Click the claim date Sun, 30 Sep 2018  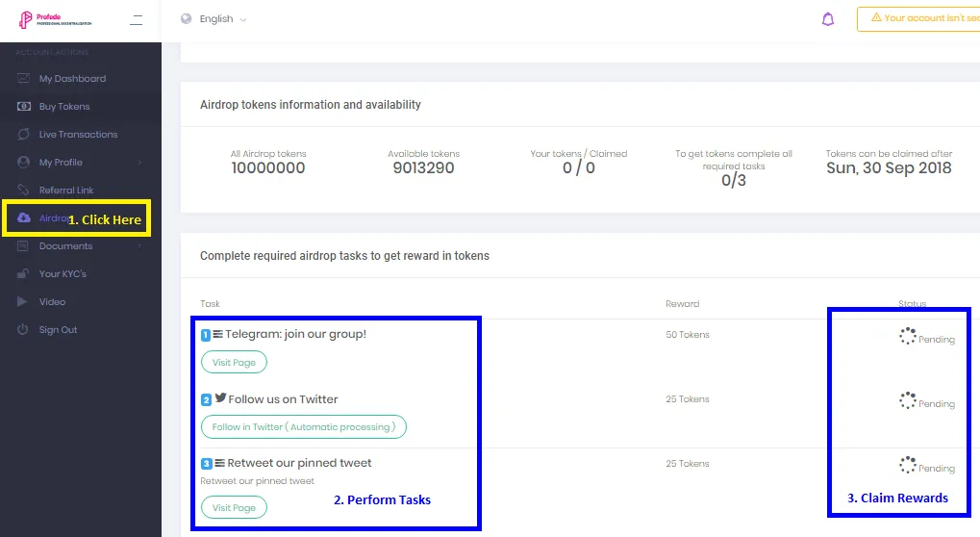pyautogui.click(x=889, y=167)
